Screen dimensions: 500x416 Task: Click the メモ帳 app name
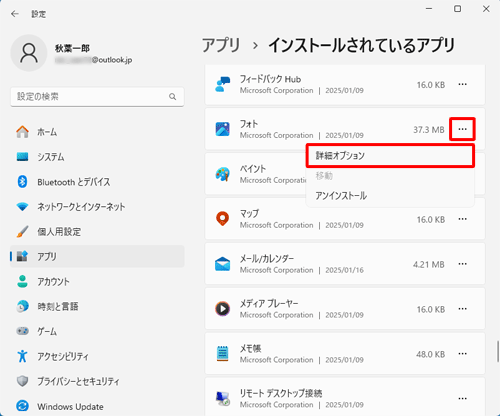point(251,349)
